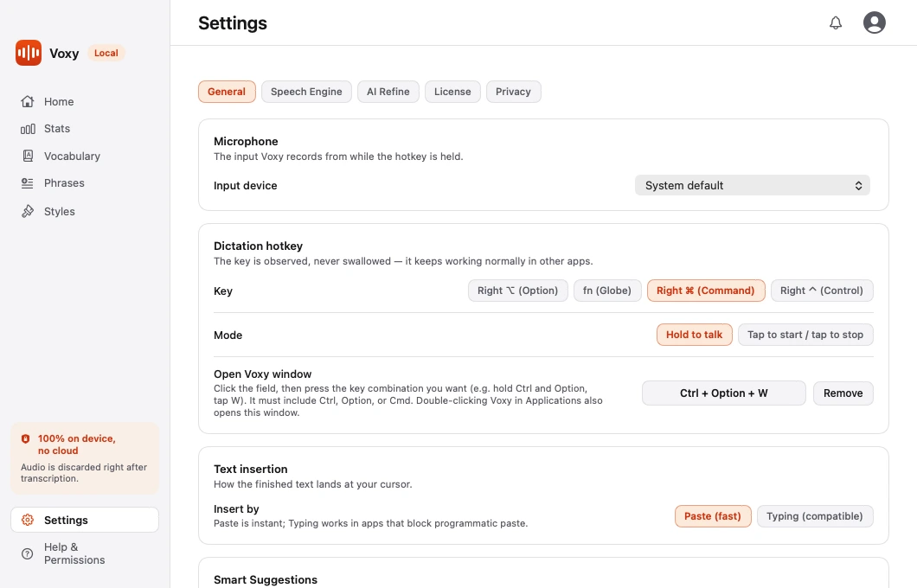Select fn (Globe) as hotkey
This screenshot has width=917, height=588.
(607, 291)
